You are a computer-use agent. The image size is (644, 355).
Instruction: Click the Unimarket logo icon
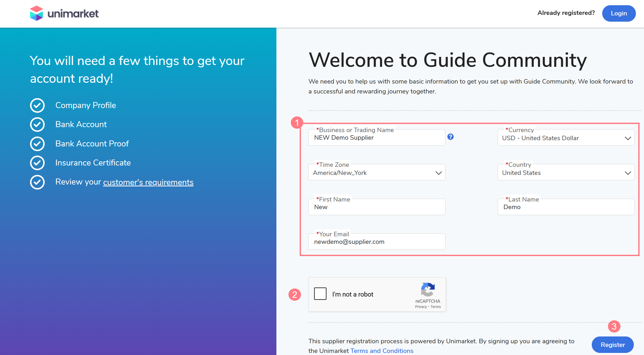click(x=36, y=13)
